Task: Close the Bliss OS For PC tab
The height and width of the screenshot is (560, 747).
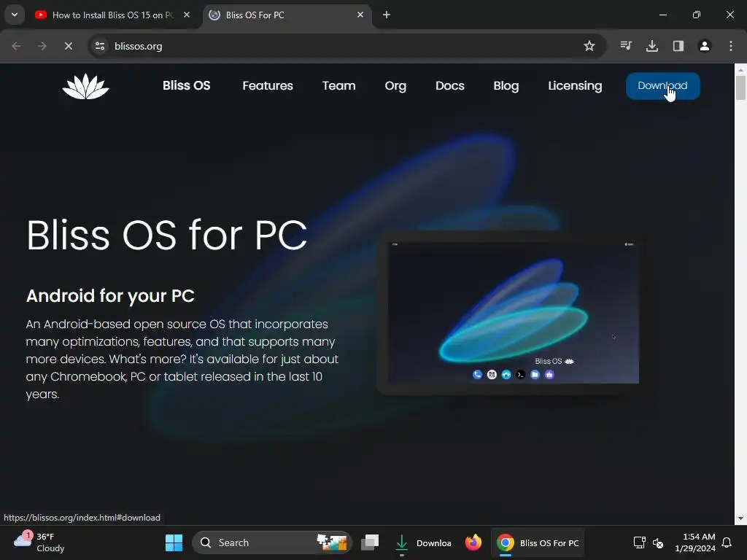Action: point(360,15)
